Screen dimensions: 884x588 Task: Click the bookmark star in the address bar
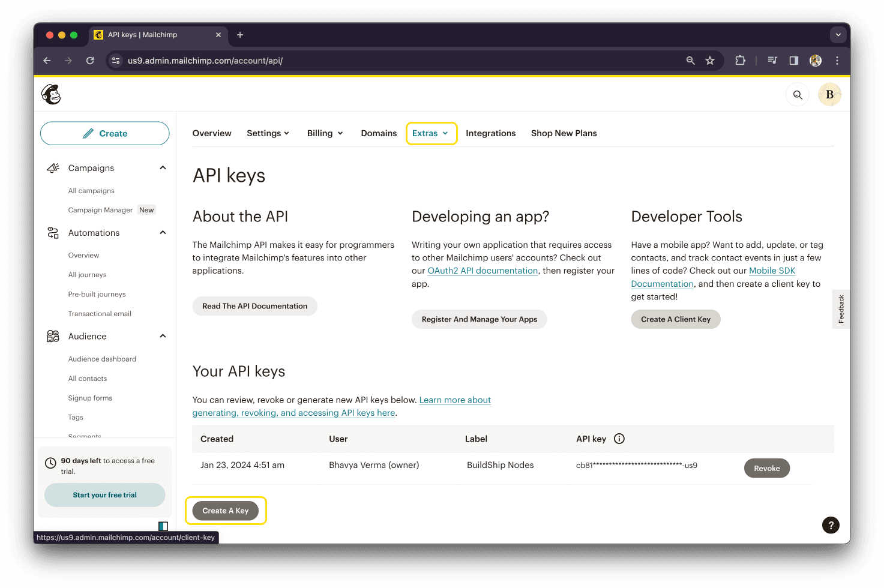click(x=710, y=61)
